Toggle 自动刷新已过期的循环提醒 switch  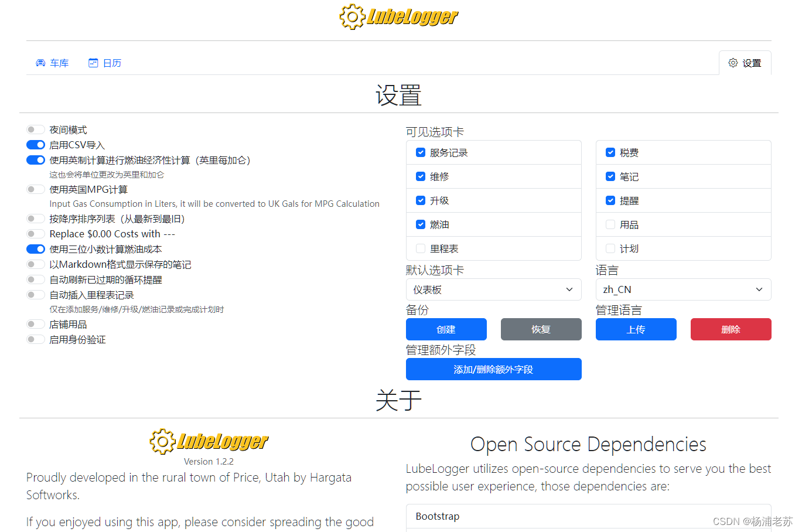click(x=36, y=279)
